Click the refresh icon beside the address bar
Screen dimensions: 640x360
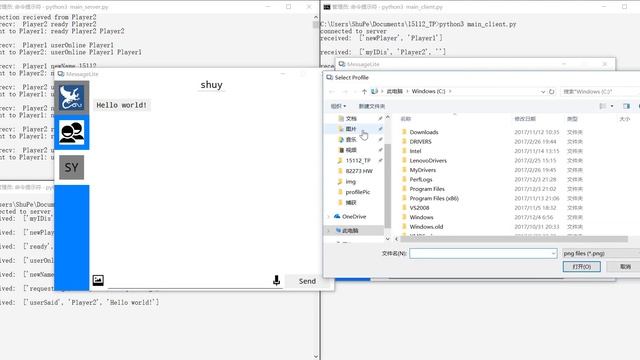551,91
